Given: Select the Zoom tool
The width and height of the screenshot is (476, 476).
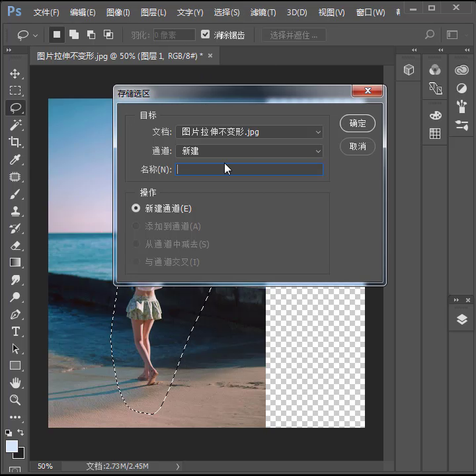Looking at the screenshot, I should click(15, 400).
